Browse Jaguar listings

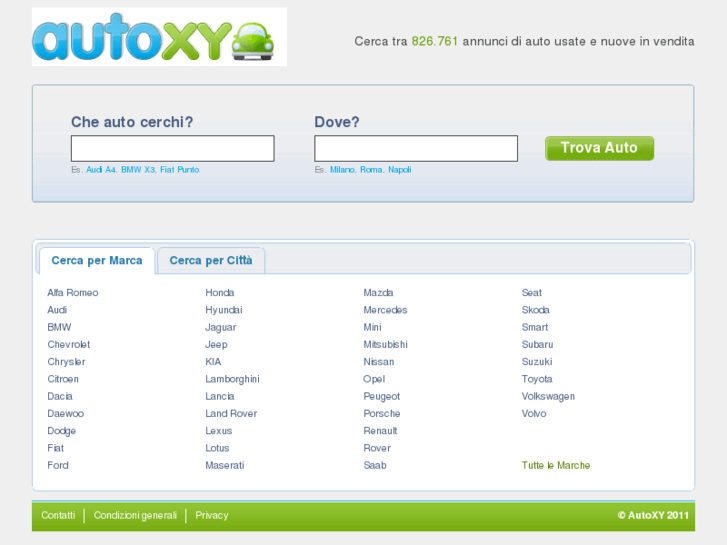point(221,327)
